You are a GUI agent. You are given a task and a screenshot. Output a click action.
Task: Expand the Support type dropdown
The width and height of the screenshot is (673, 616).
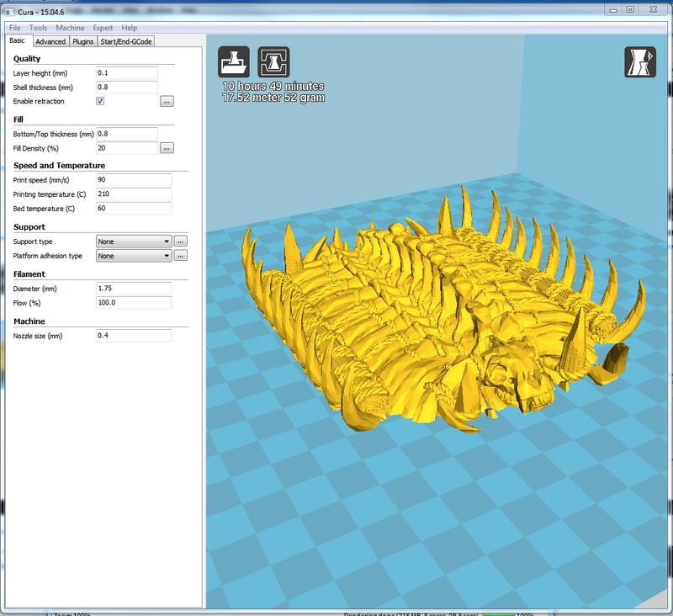[134, 242]
